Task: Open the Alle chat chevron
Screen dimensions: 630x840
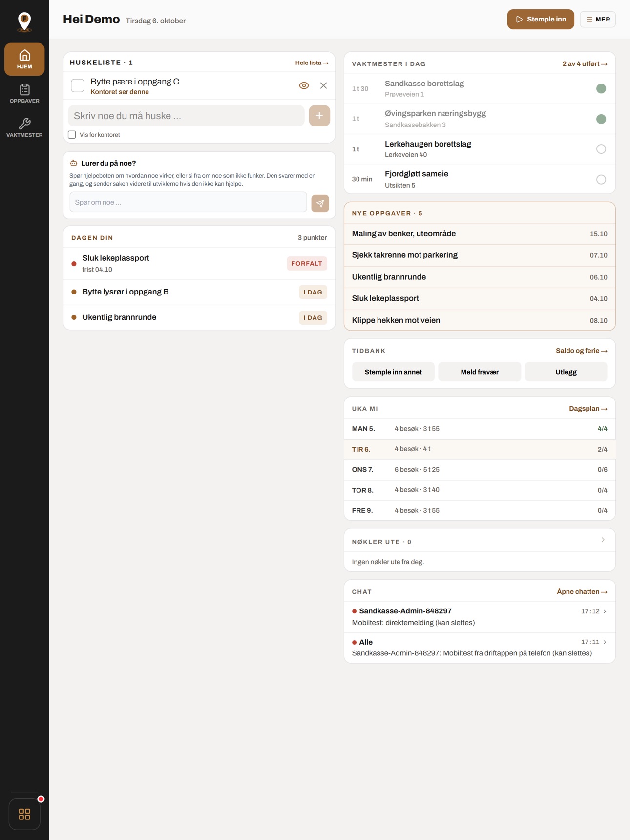Action: pyautogui.click(x=605, y=642)
